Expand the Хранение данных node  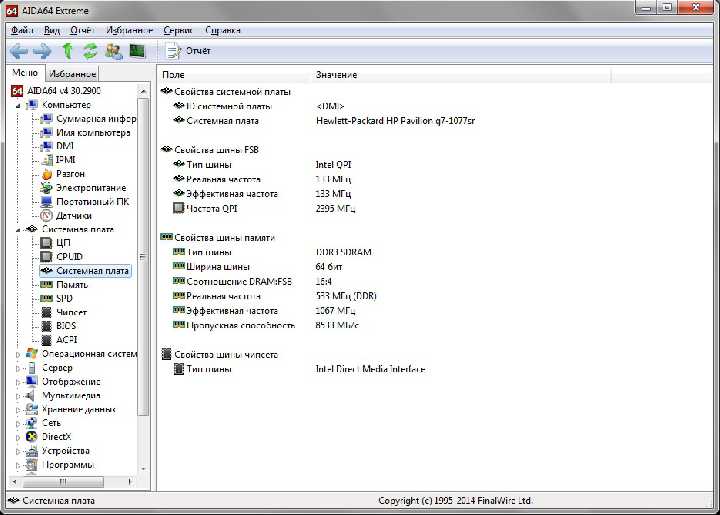click(18, 410)
